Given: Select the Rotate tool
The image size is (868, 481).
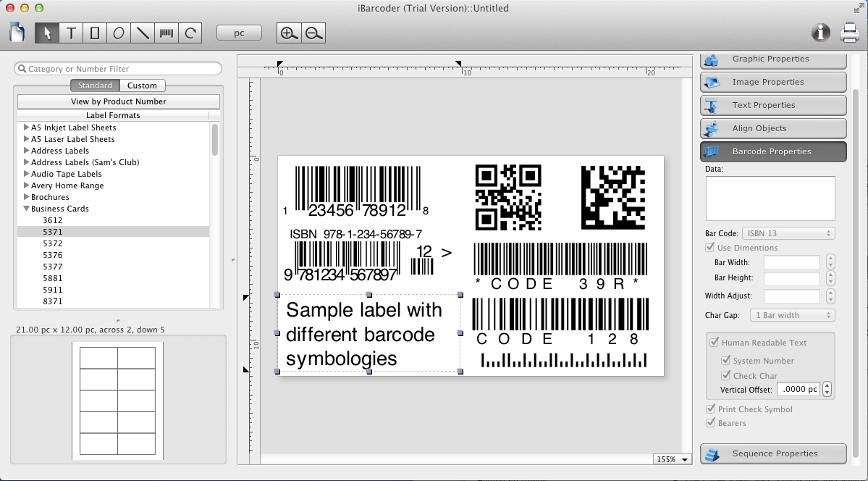Looking at the screenshot, I should coord(190,33).
